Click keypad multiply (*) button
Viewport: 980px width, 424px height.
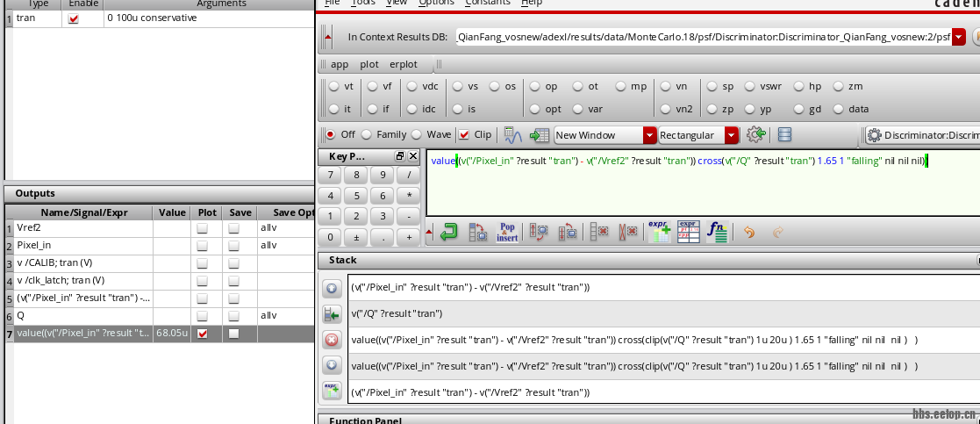pyautogui.click(x=409, y=195)
